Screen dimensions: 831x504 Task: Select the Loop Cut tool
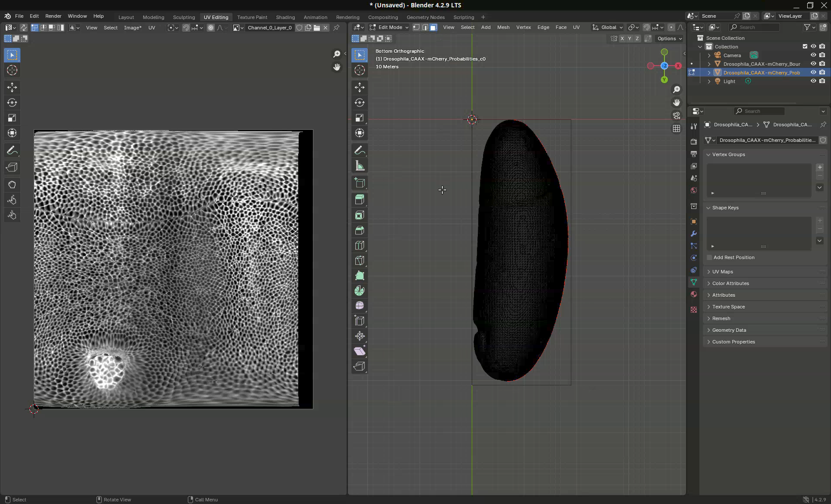point(359,245)
